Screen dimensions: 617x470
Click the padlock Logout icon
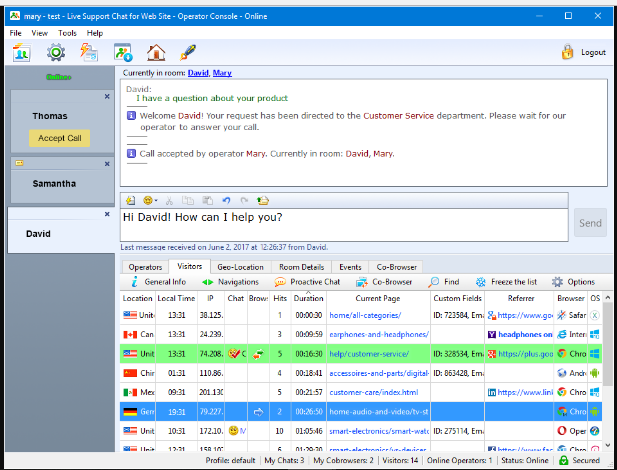pyautogui.click(x=567, y=52)
